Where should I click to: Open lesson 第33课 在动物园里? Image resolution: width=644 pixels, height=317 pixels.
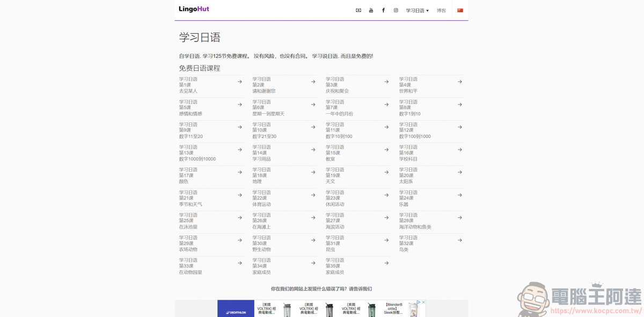[x=210, y=266]
